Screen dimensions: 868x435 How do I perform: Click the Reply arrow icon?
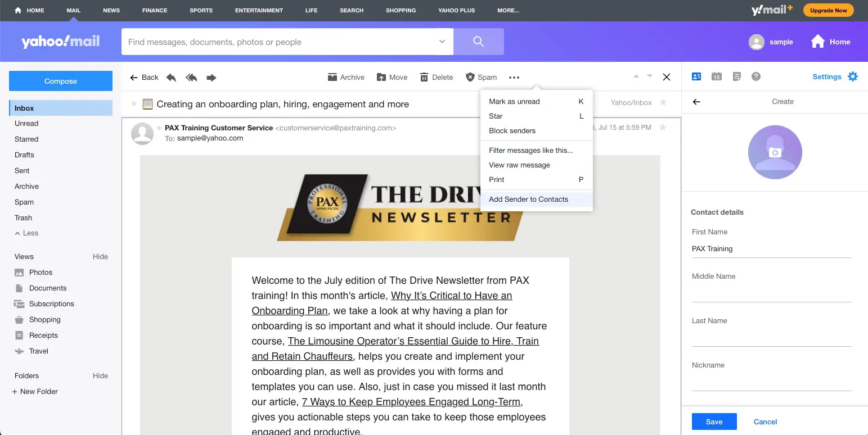pyautogui.click(x=172, y=78)
